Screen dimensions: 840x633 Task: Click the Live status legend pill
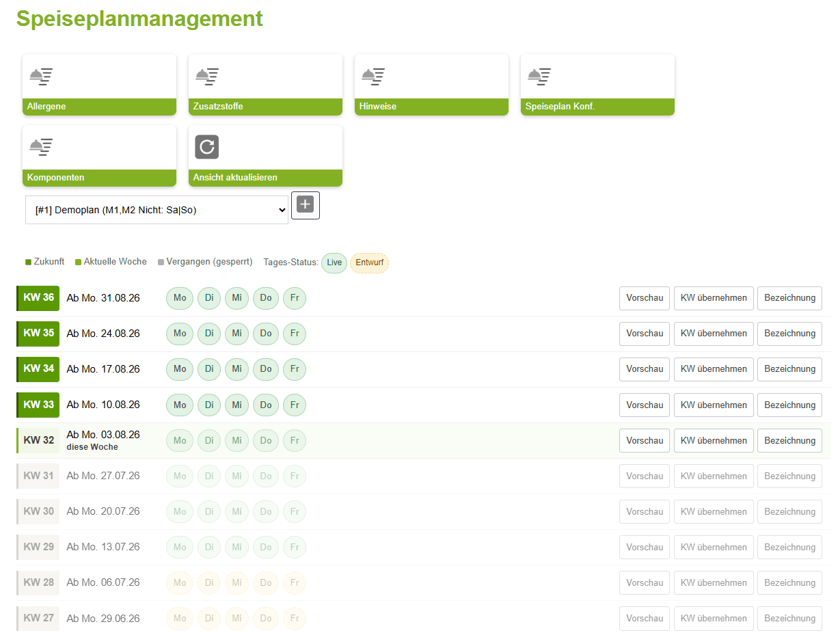(x=334, y=262)
